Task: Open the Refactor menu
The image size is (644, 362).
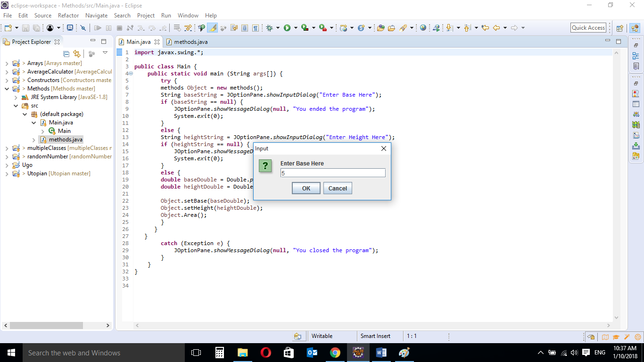Action: [x=68, y=16]
